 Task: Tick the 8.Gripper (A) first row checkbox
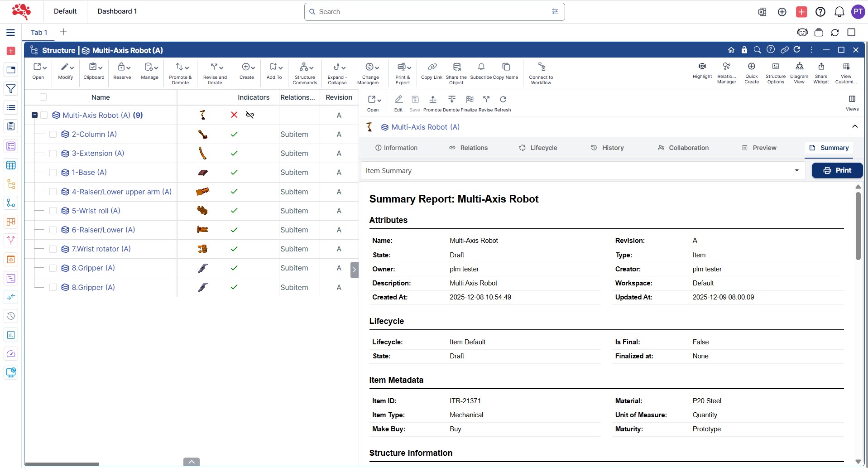pos(53,268)
